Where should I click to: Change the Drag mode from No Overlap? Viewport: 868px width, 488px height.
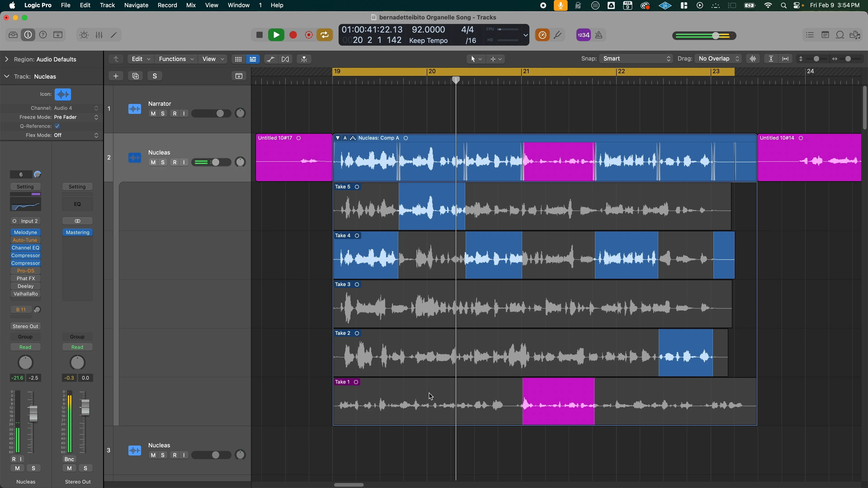tap(718, 59)
